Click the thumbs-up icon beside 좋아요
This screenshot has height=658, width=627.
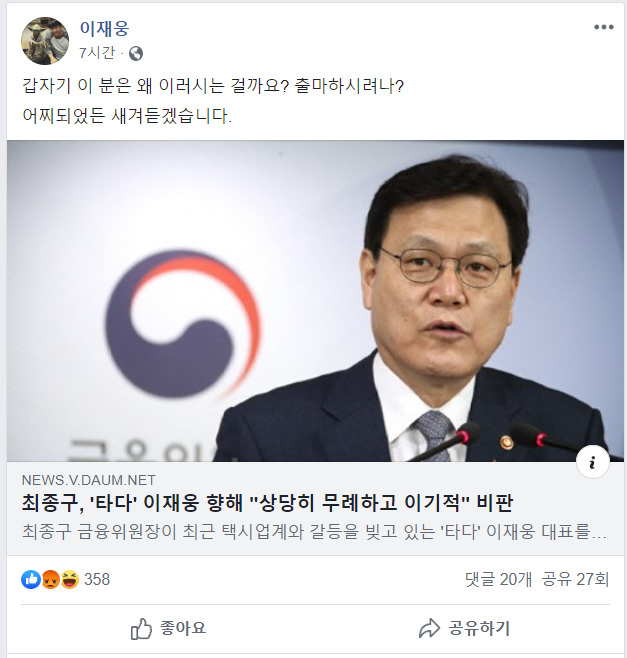point(141,629)
